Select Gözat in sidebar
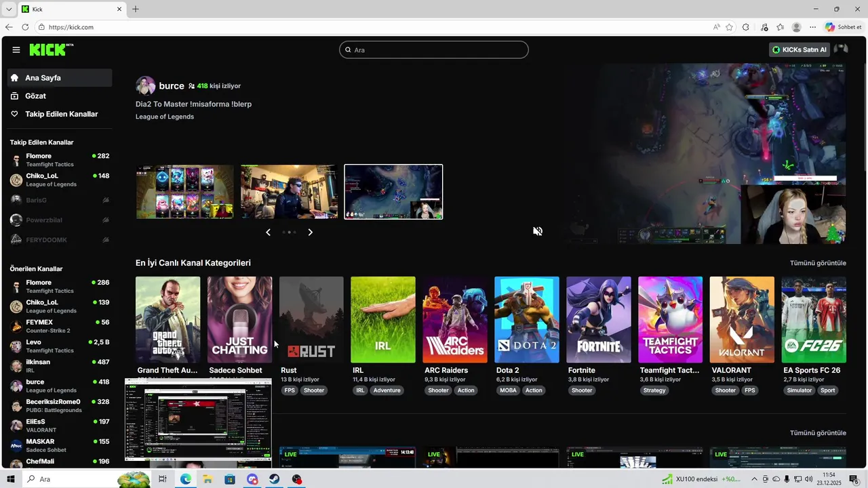 (60, 96)
